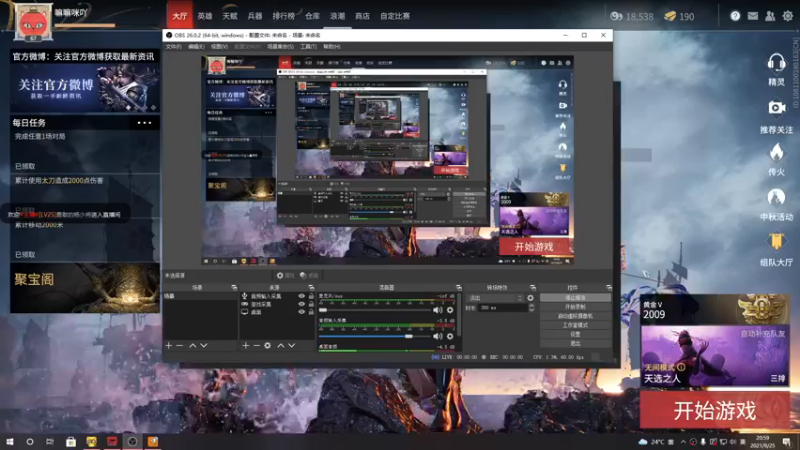Enable 工作室模式 in OBS Controls
This screenshot has height=450, width=800.
tap(575, 325)
